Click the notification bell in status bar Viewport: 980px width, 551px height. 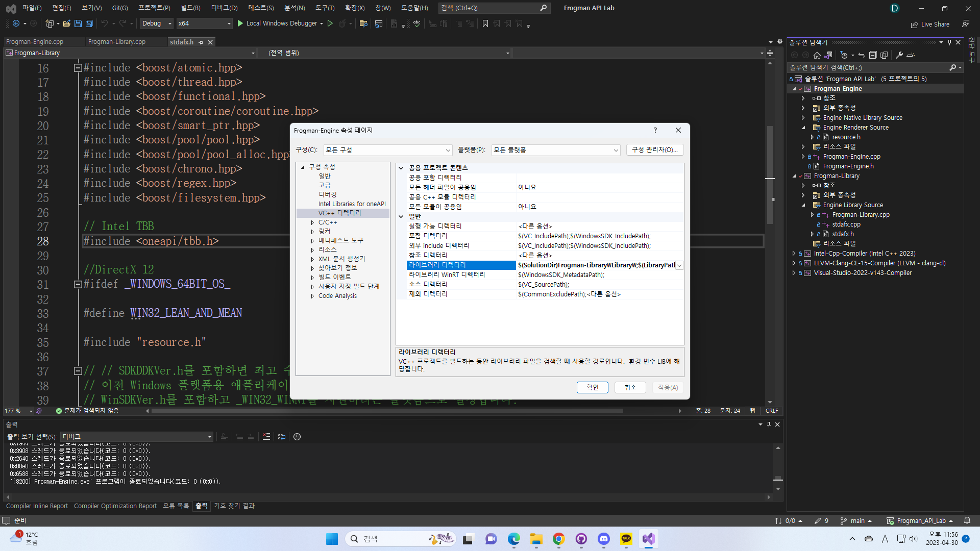(x=967, y=521)
